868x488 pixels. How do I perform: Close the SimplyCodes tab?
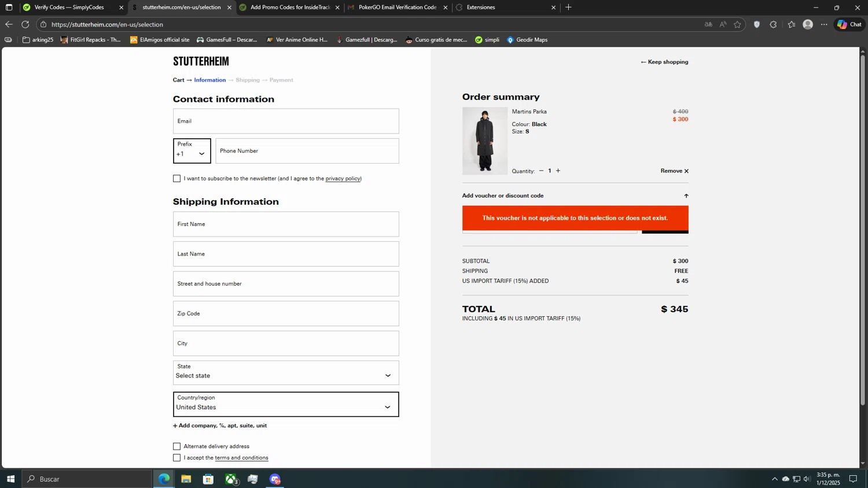click(121, 8)
